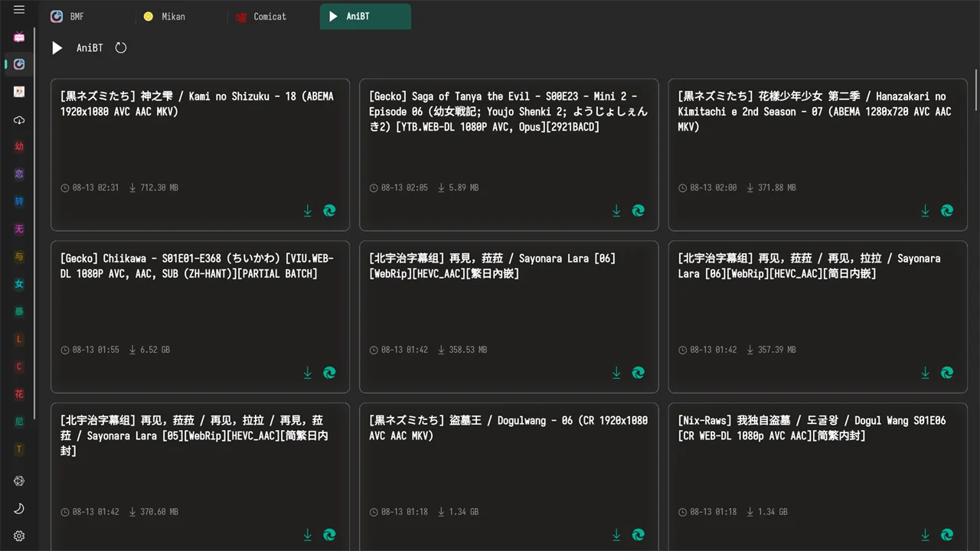Screen dimensions: 980x551
Task: Open the Chiikawa entry in Edge browser
Action: tap(329, 373)
